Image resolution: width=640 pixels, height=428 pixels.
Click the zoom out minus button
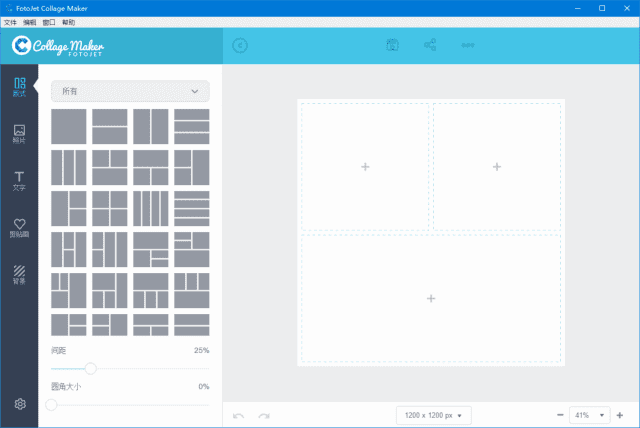click(x=559, y=415)
